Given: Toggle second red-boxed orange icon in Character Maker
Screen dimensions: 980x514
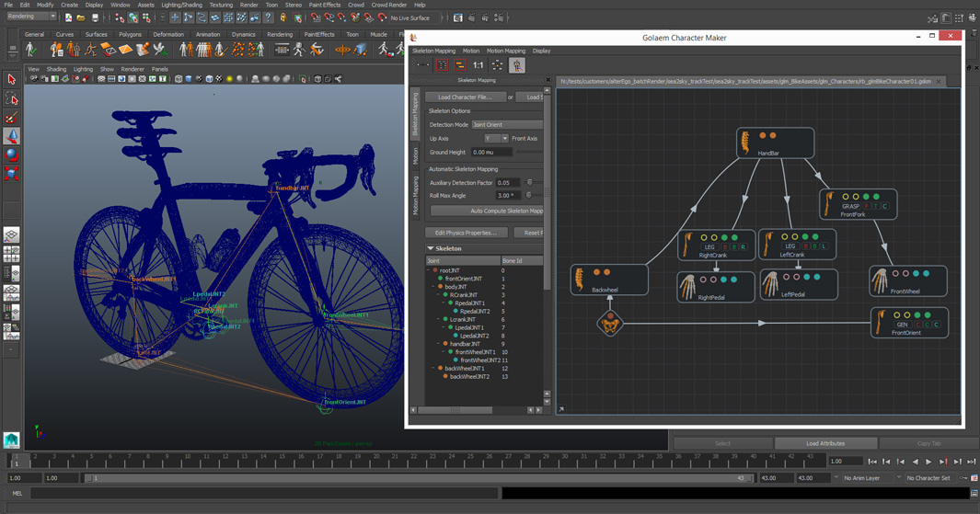Looking at the screenshot, I should [x=460, y=65].
